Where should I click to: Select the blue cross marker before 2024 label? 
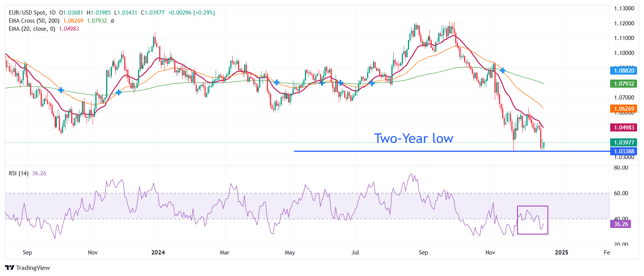point(118,92)
